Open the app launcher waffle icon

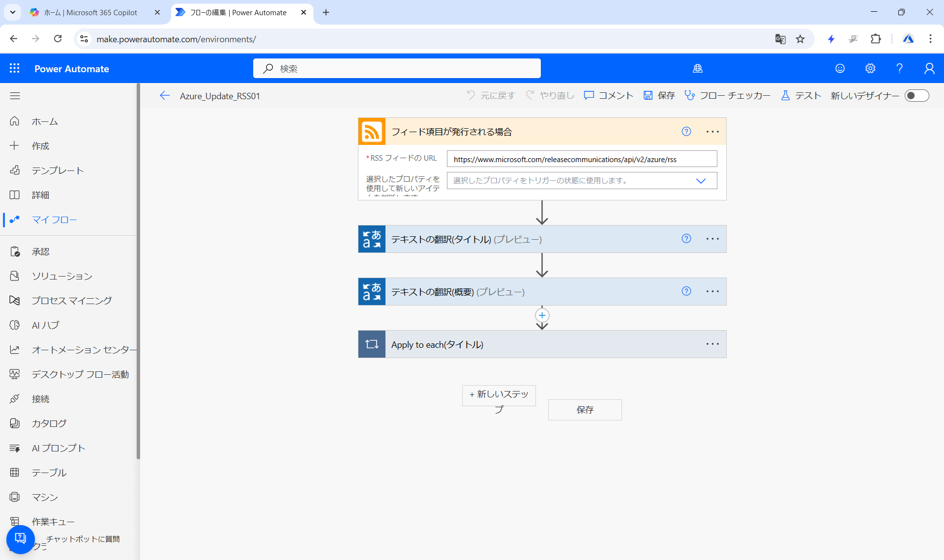[x=15, y=69]
